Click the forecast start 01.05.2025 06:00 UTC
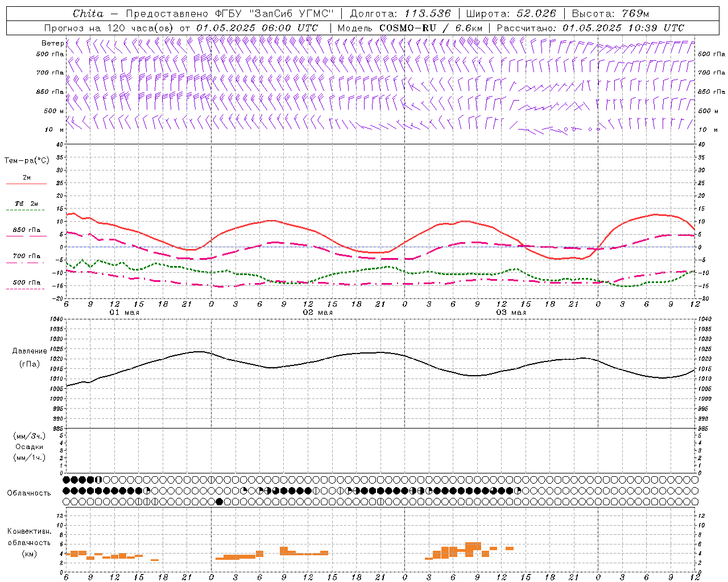The image size is (728, 582). tap(257, 28)
